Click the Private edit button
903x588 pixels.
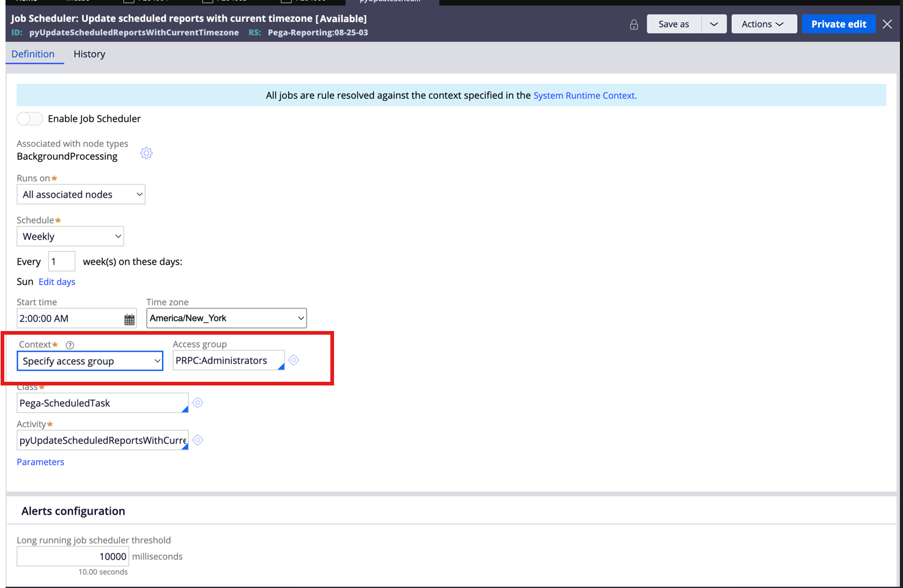[x=838, y=24]
